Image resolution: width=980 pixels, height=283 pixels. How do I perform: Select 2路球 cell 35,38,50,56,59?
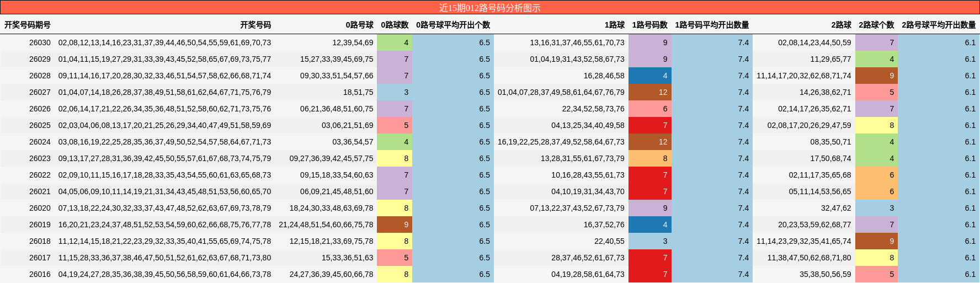(825, 274)
